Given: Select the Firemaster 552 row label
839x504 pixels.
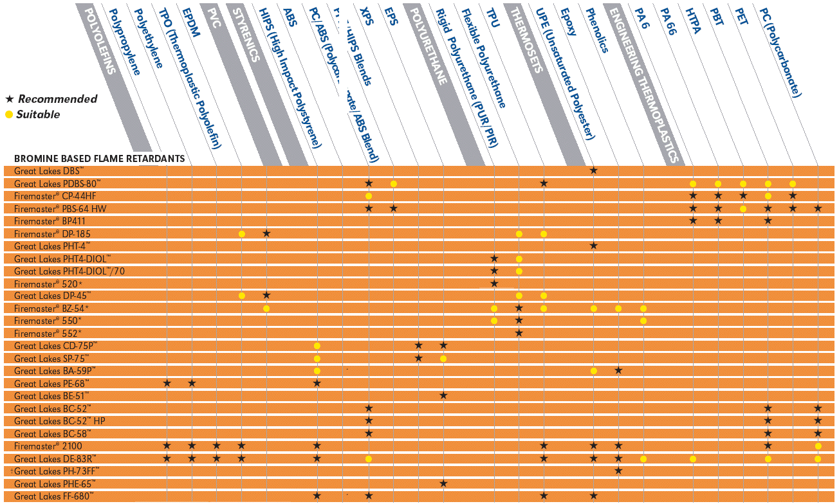Looking at the screenshot, I should point(48,334).
